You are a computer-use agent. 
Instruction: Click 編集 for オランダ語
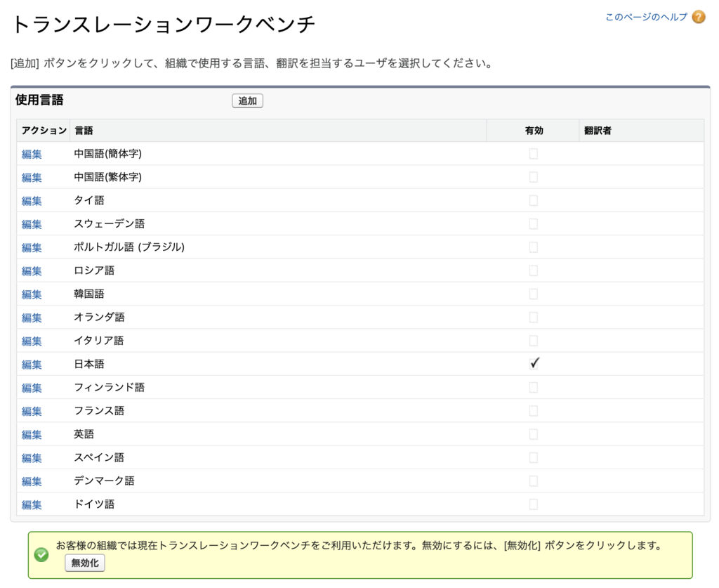(32, 318)
